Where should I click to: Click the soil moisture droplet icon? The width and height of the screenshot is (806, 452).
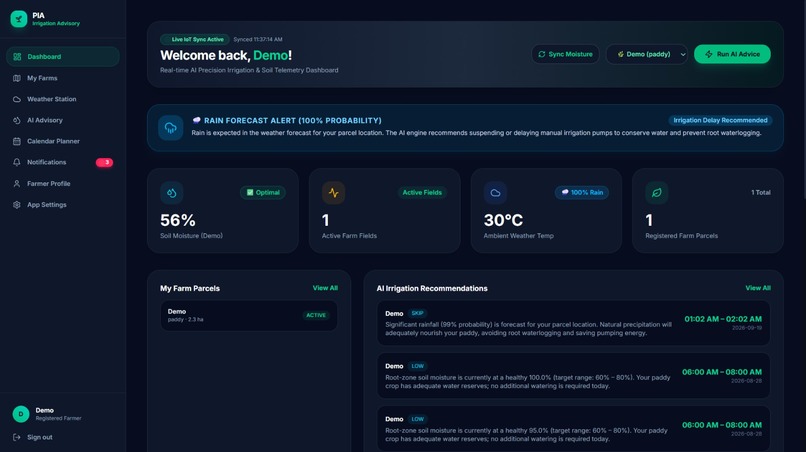pos(172,193)
